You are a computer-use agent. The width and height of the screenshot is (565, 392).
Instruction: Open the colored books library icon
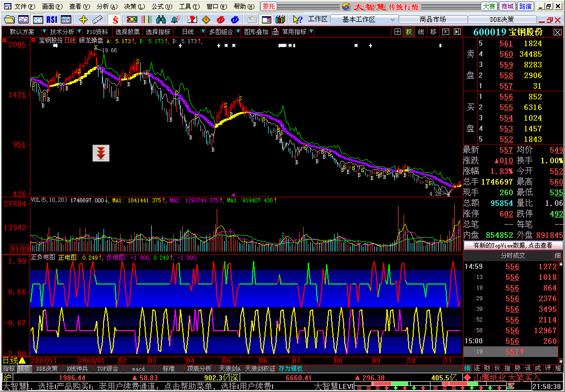click(280, 19)
